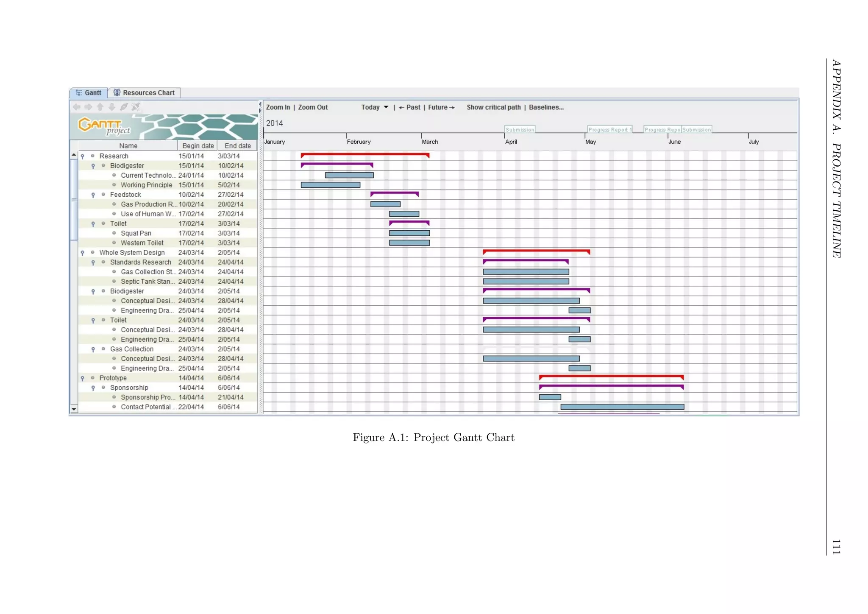Click the left collapse arrow on the panel divider

pos(260,104)
